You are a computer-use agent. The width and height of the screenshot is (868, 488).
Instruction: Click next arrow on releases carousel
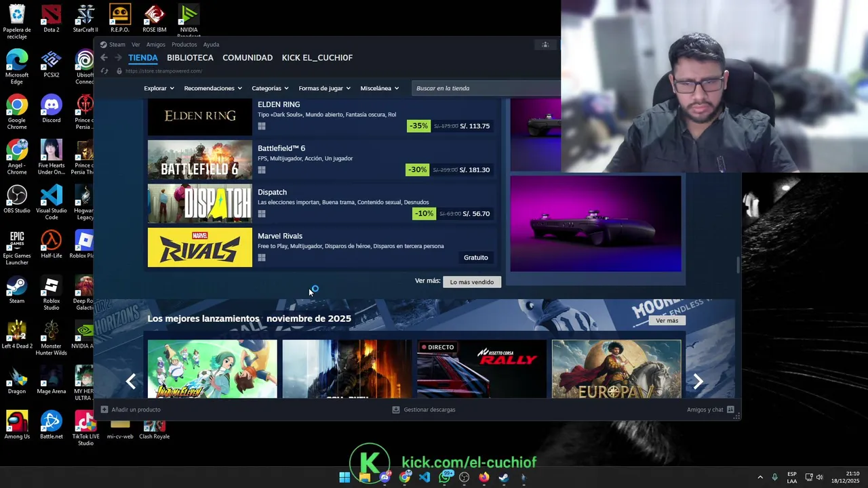tap(698, 381)
